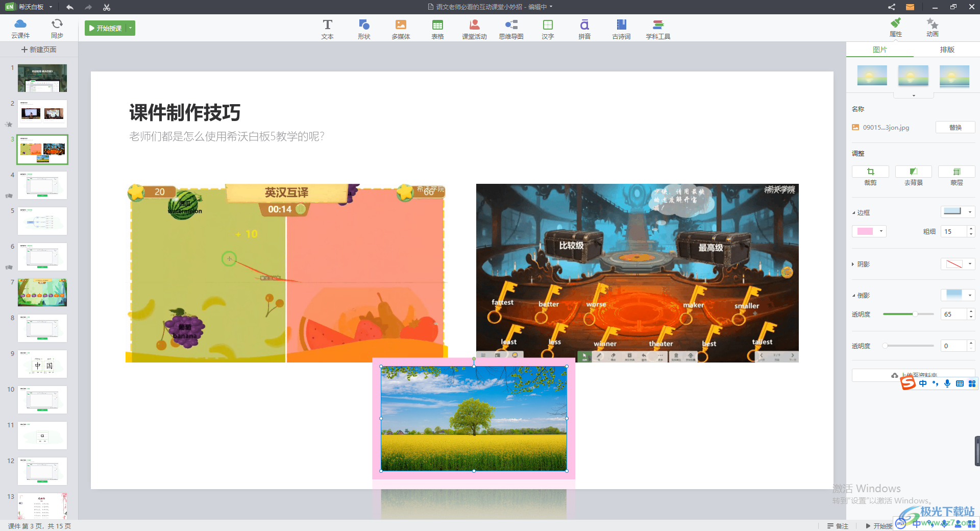Click the scissors cut icon
The height and width of the screenshot is (531, 980).
pos(106,7)
